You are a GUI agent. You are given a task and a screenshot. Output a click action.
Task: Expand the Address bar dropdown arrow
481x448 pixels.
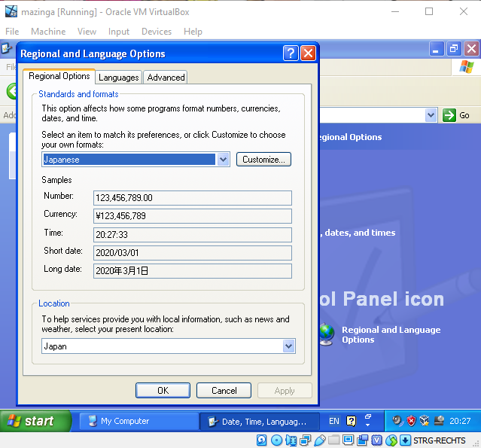coord(431,115)
